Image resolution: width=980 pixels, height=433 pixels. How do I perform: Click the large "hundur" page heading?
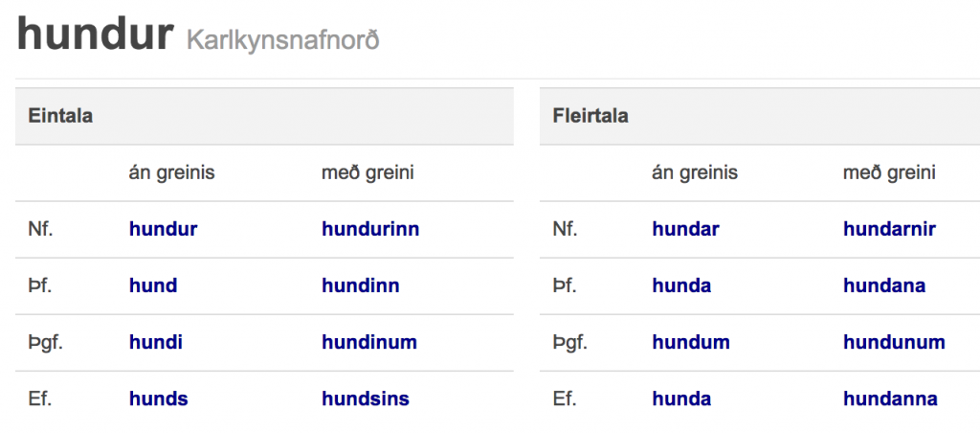pos(95,35)
